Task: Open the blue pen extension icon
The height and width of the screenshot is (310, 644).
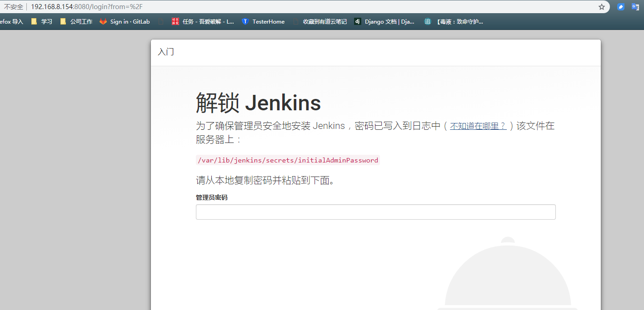Action: (x=620, y=7)
